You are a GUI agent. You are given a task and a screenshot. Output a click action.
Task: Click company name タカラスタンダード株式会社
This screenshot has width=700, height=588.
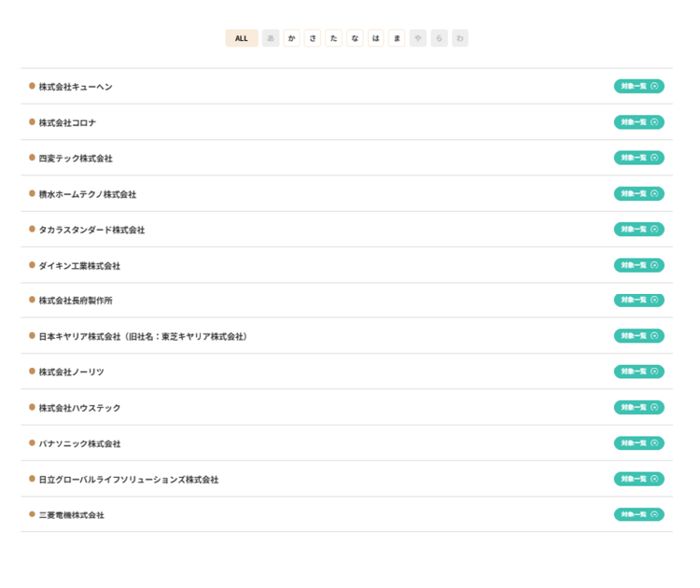[92, 230]
